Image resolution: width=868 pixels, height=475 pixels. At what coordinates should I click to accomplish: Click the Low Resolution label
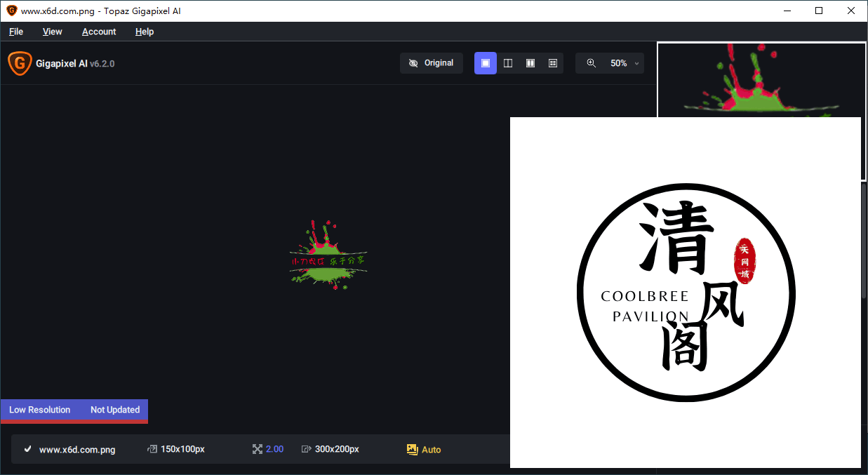point(39,410)
